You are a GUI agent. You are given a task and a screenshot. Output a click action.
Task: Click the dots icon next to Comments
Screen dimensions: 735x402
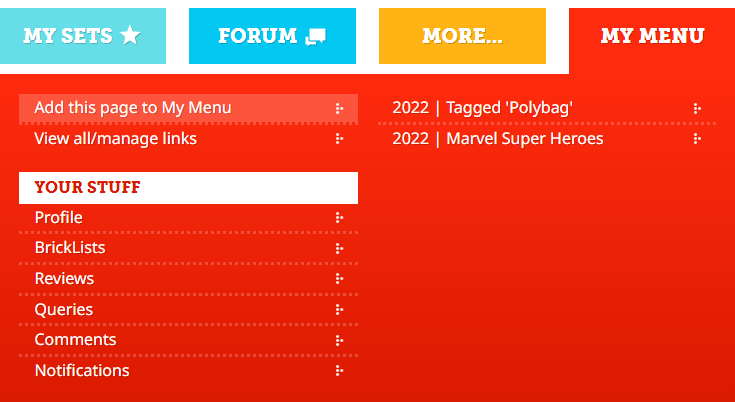click(x=339, y=340)
